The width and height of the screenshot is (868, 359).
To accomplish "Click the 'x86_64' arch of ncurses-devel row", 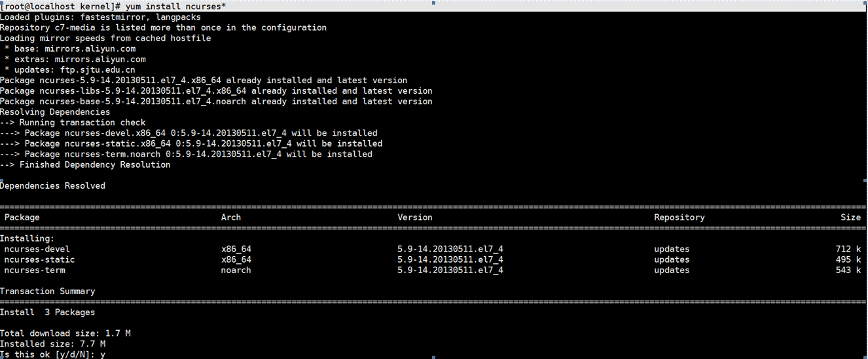I will pyautogui.click(x=236, y=249).
